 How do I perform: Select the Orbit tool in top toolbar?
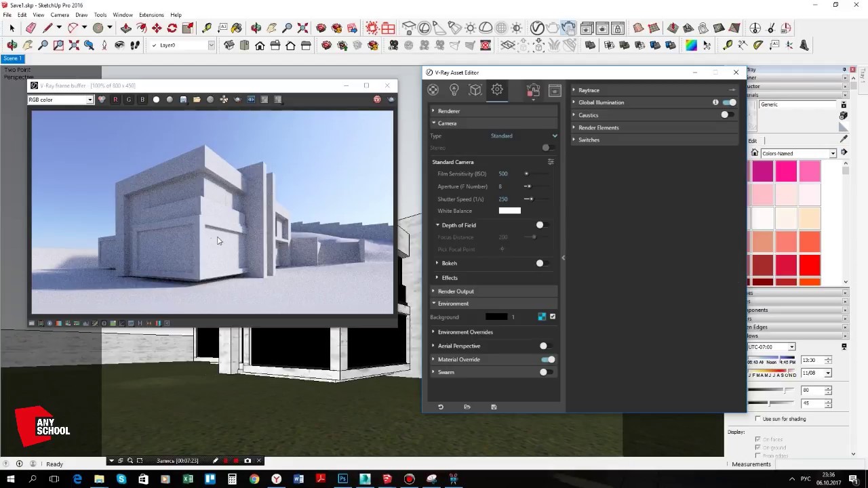[x=256, y=28]
